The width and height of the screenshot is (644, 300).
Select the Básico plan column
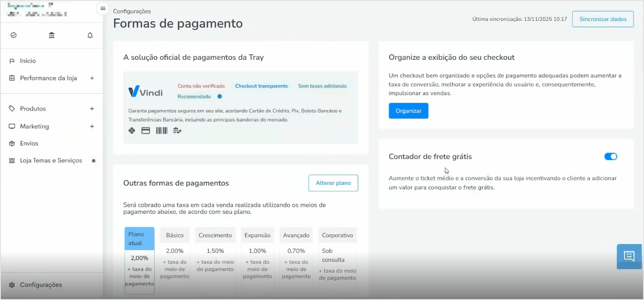pyautogui.click(x=175, y=261)
